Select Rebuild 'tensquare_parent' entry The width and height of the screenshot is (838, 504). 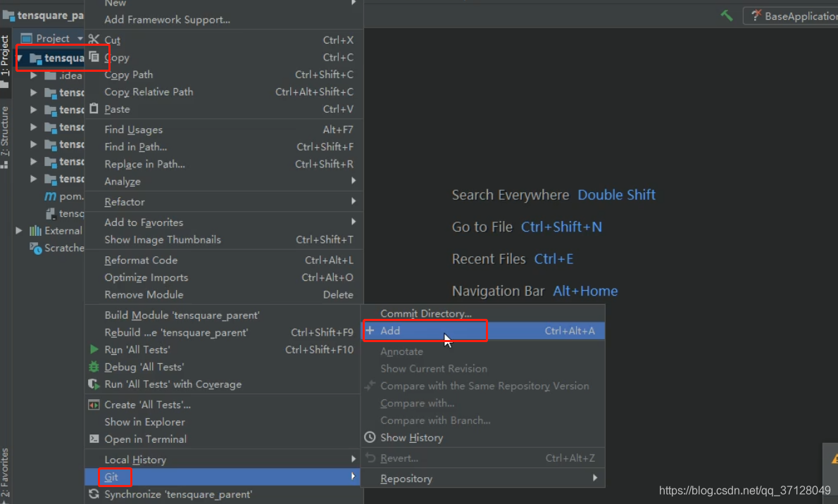tap(223, 332)
